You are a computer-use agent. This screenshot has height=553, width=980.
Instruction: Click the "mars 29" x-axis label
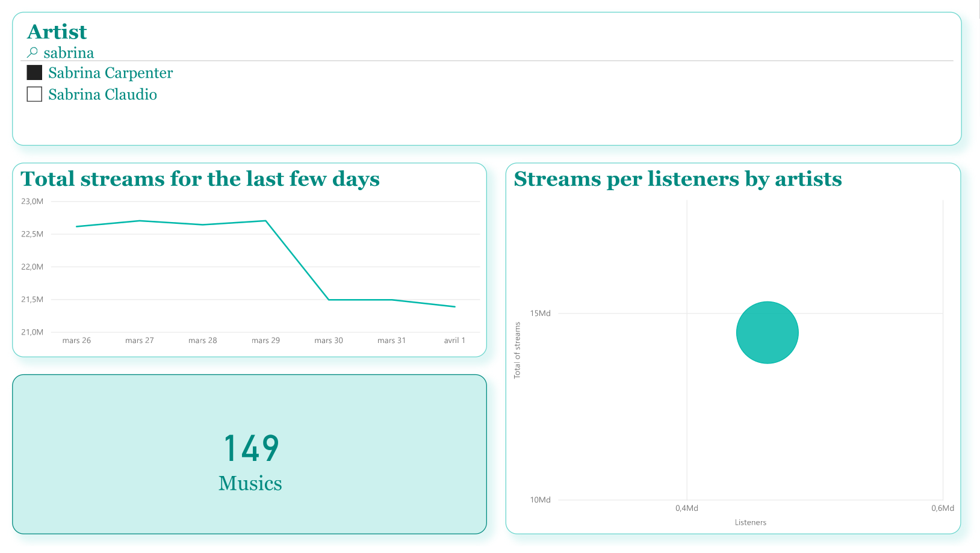[265, 341]
